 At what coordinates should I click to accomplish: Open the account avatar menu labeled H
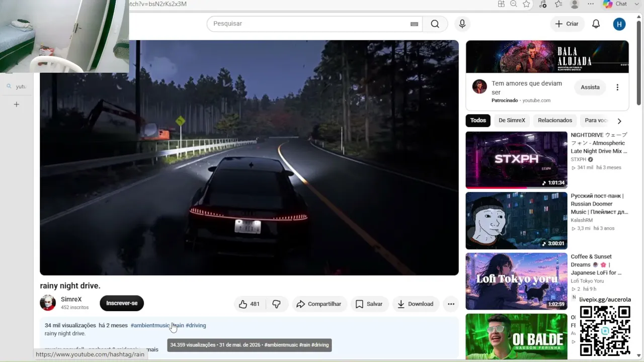click(x=619, y=24)
